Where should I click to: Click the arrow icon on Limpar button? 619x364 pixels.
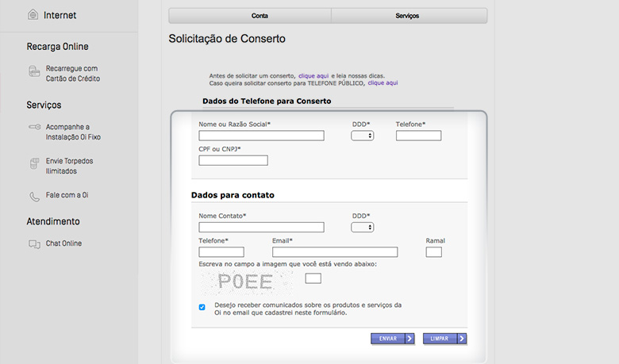(x=462, y=339)
